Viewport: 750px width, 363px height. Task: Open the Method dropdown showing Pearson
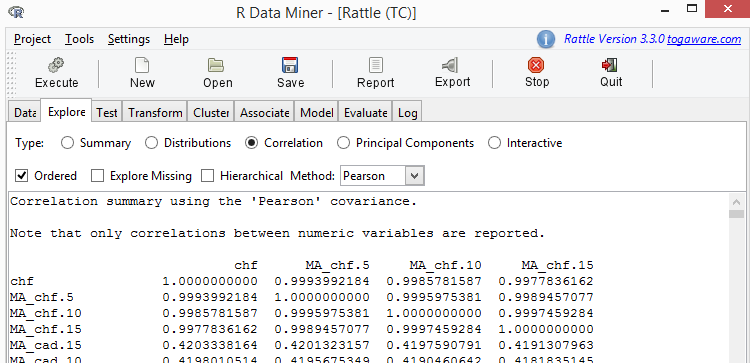pos(382,176)
